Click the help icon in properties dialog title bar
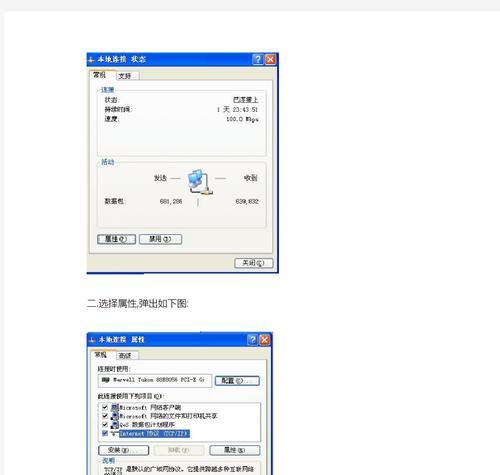The width and height of the screenshot is (500, 475). [x=252, y=340]
